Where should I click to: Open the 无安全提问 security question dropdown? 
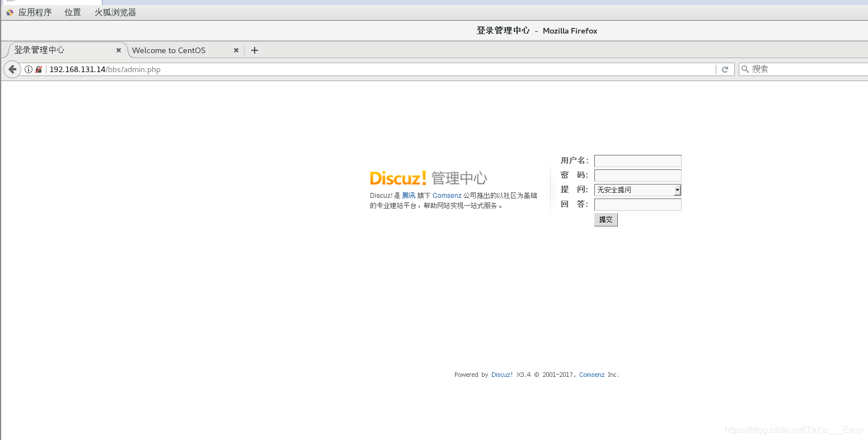[x=638, y=190]
